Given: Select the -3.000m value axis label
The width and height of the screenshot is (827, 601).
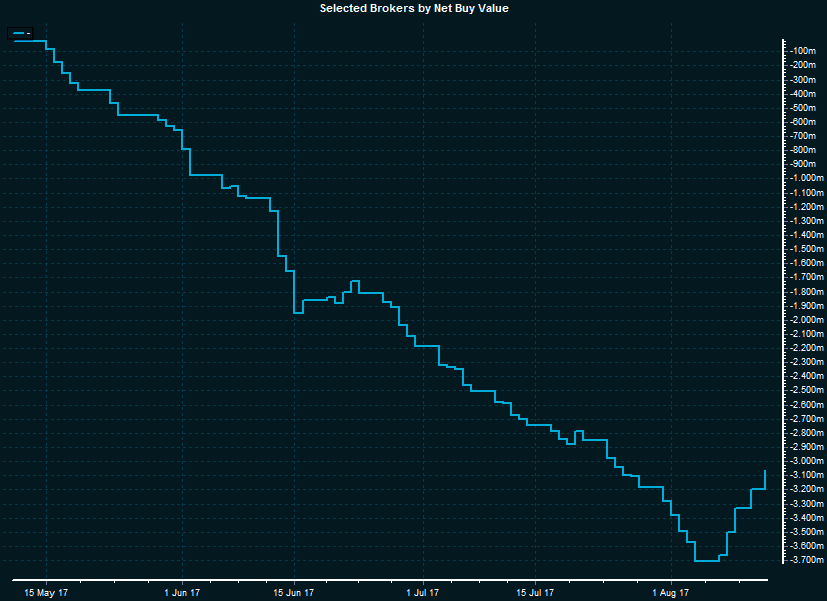Looking at the screenshot, I should coord(805,461).
